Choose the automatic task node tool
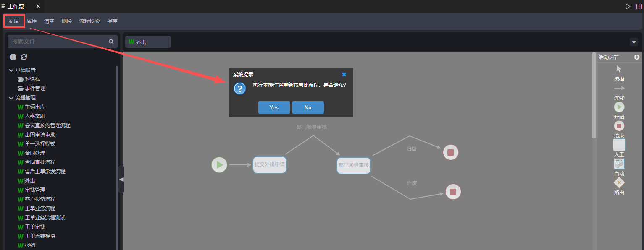Viewport: 644px width, 250px height. [619, 164]
